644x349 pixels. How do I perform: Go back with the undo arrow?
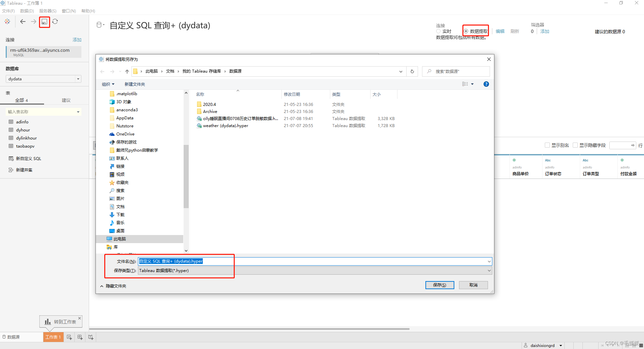point(23,22)
